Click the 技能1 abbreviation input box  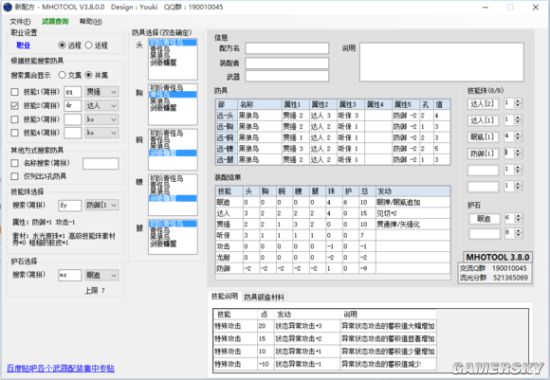[x=73, y=92]
